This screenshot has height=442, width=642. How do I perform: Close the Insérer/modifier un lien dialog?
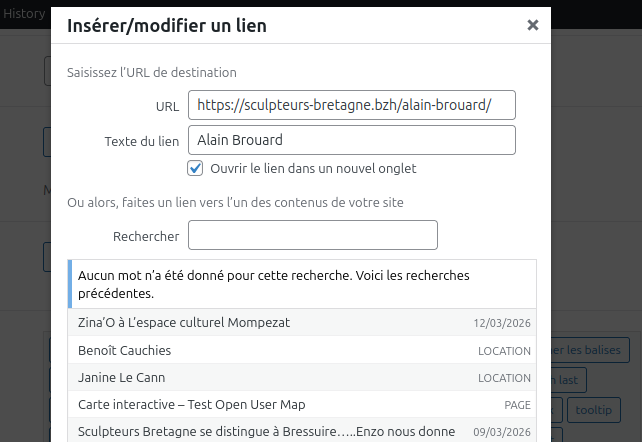coord(533,26)
